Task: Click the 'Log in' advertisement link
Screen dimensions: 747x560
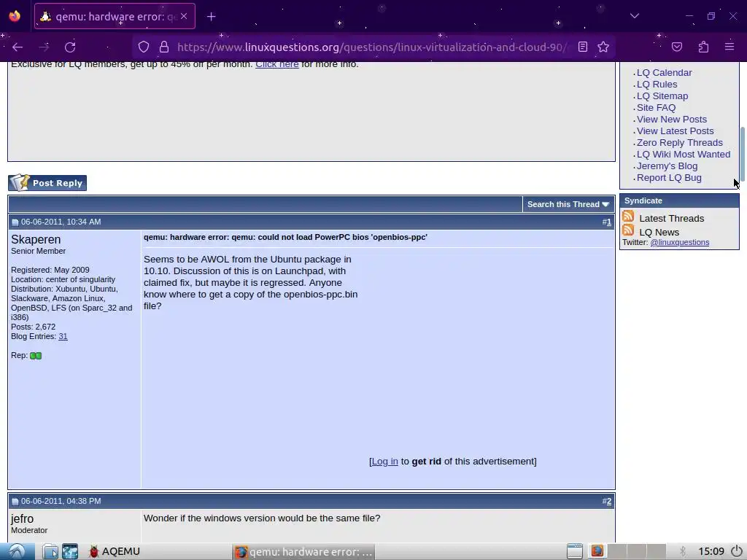Action: (x=384, y=462)
